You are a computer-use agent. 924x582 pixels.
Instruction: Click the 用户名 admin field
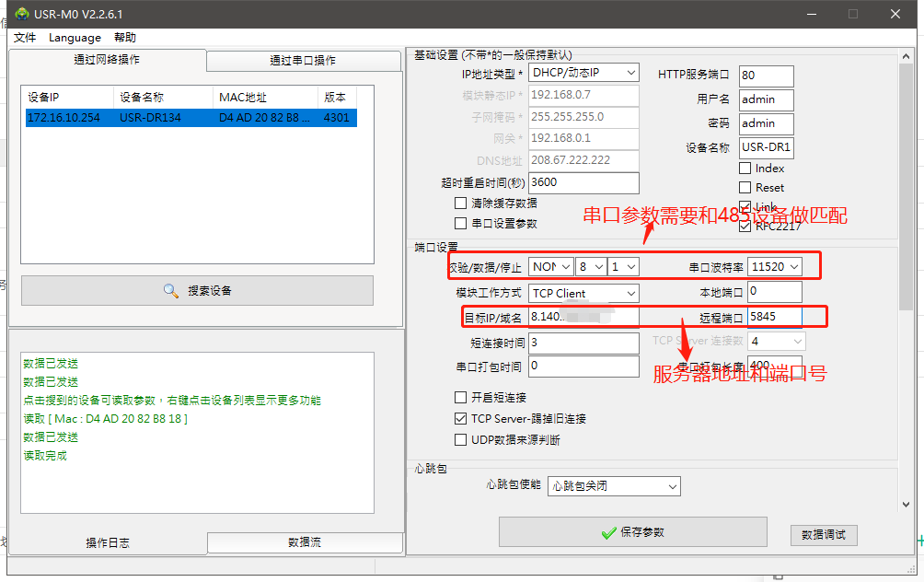(766, 99)
